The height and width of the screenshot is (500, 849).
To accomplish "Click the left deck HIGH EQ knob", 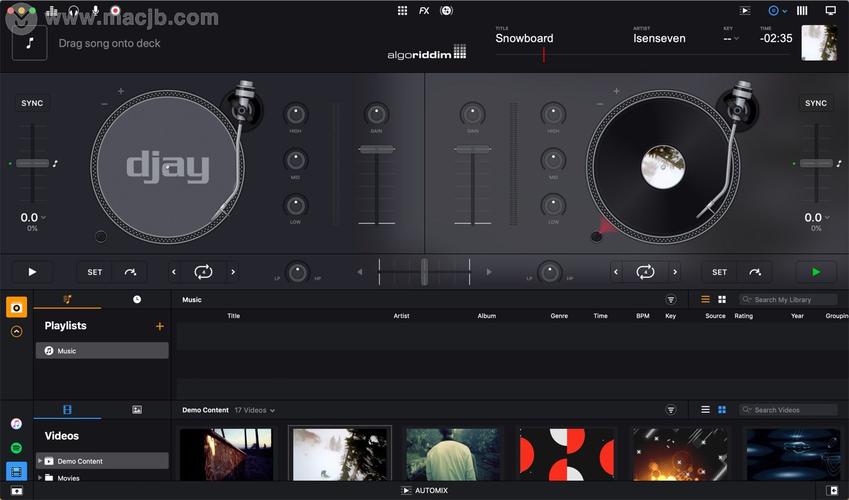I will coord(296,114).
